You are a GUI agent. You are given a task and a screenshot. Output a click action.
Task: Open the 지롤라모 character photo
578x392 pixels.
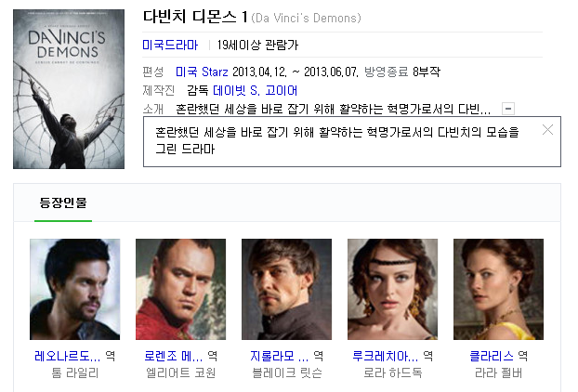click(286, 289)
